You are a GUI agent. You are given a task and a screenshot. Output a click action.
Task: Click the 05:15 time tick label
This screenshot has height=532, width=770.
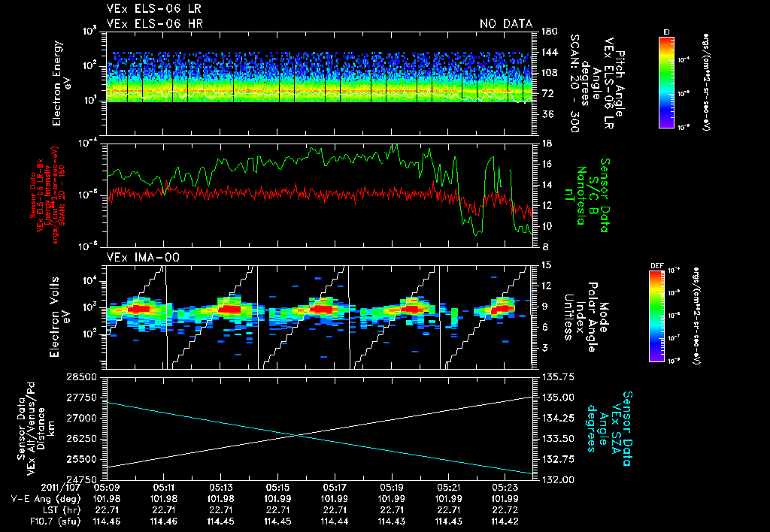click(x=278, y=488)
